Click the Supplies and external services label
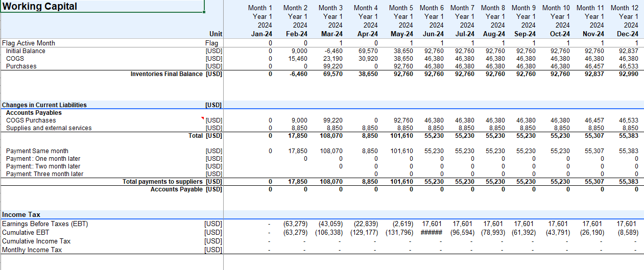This screenshot has width=644, height=270. (49, 128)
